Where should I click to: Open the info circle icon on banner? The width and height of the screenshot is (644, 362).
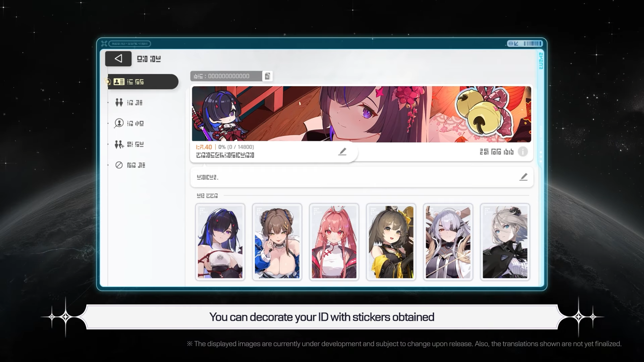click(x=523, y=152)
